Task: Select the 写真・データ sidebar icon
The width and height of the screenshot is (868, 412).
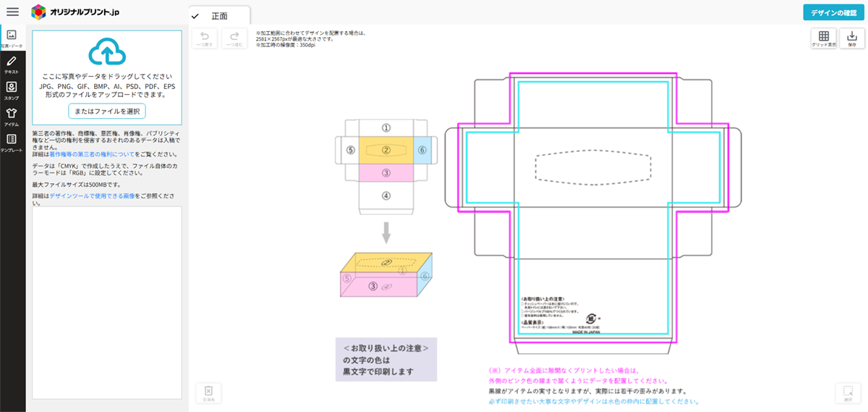Action: [x=12, y=38]
